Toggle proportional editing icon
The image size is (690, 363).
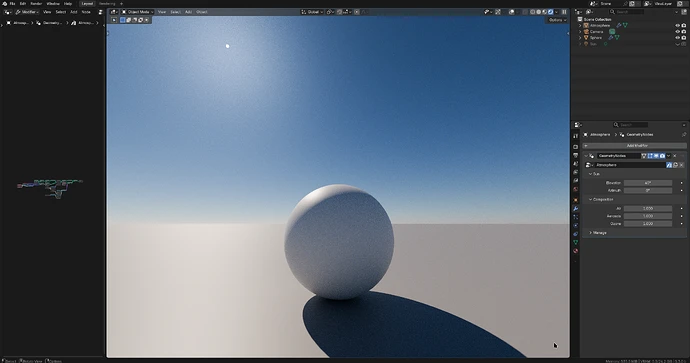[357, 12]
